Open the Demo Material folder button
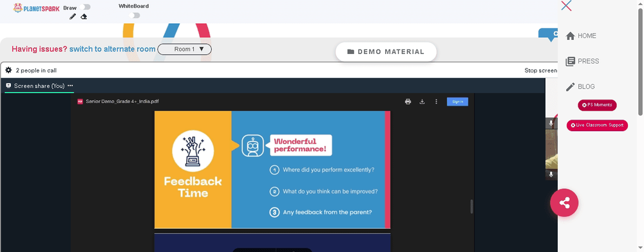 (386, 51)
